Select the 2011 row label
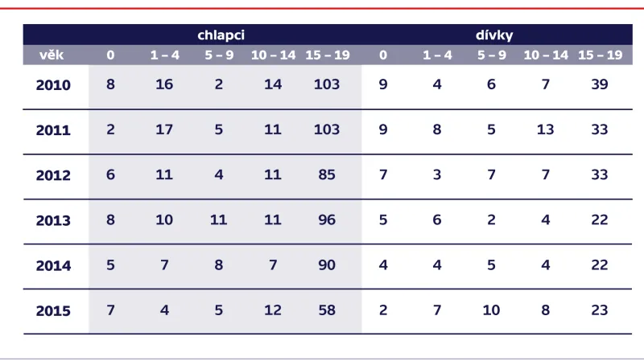Viewport: 644px width, 361px height. point(53,130)
